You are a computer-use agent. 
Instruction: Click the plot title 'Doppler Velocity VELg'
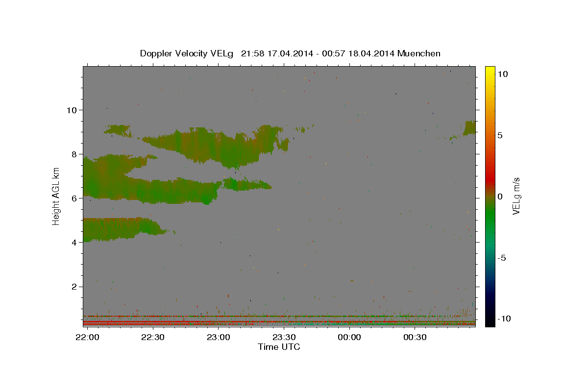point(188,53)
